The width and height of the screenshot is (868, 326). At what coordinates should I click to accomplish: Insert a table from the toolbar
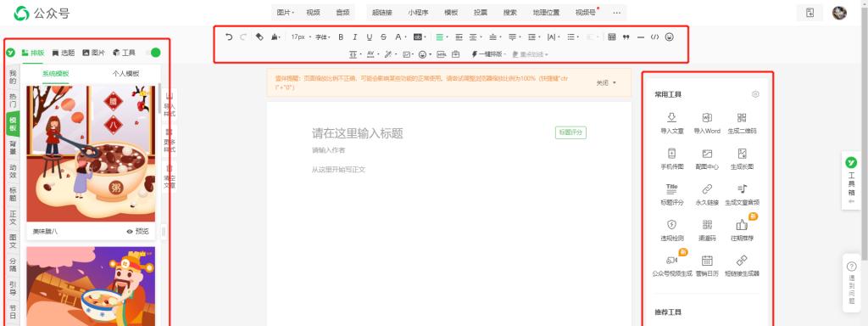[x=612, y=37]
